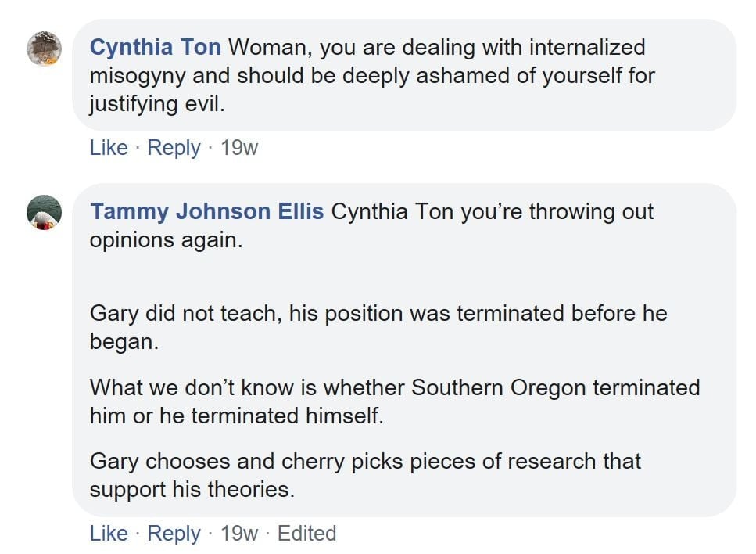Open the 19w timestamp on Tammy's comment

point(239,534)
